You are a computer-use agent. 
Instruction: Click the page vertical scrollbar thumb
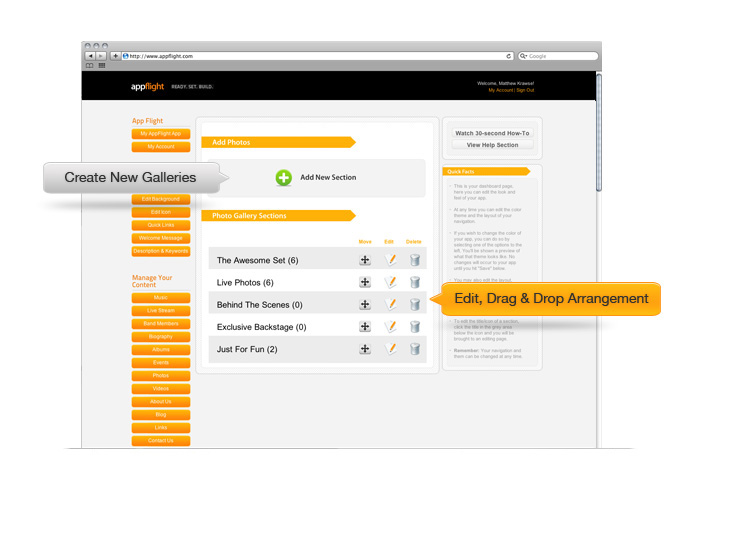click(599, 132)
